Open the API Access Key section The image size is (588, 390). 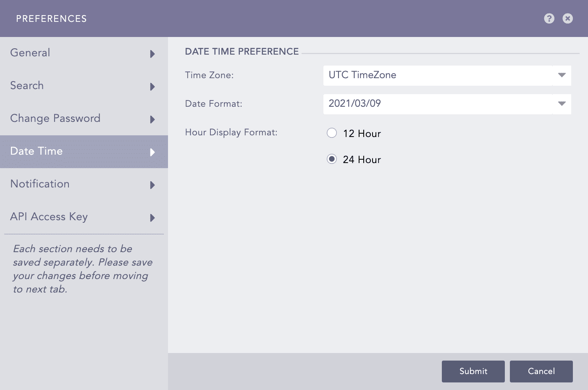[x=49, y=217]
